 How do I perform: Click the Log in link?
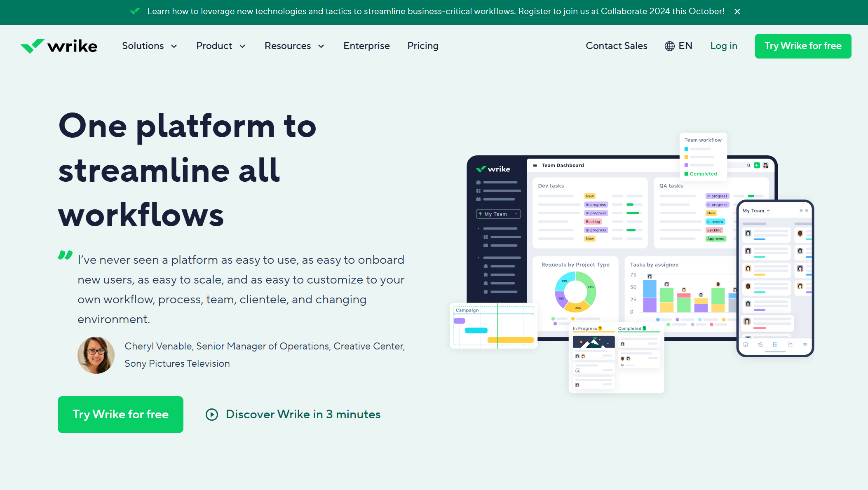(x=723, y=46)
